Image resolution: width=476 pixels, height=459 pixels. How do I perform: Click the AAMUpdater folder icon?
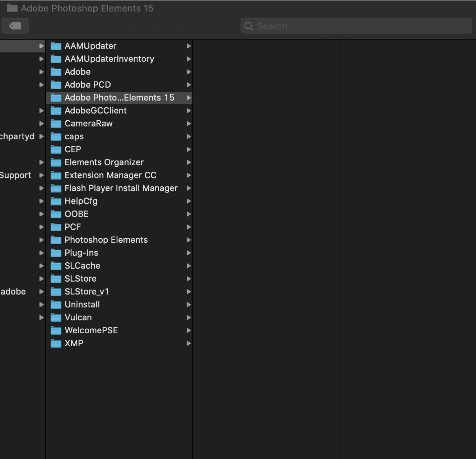[x=56, y=46]
